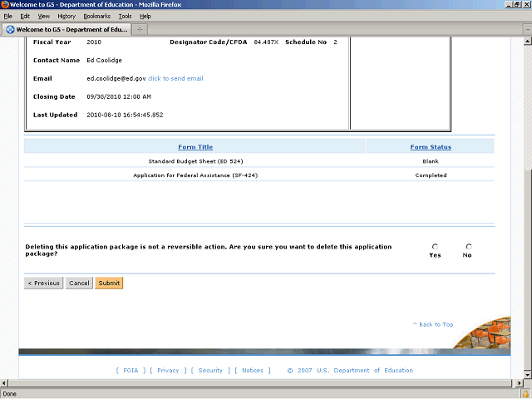Screen dimensions: 532x399
Task: Open the Security footer link
Action: pos(210,370)
